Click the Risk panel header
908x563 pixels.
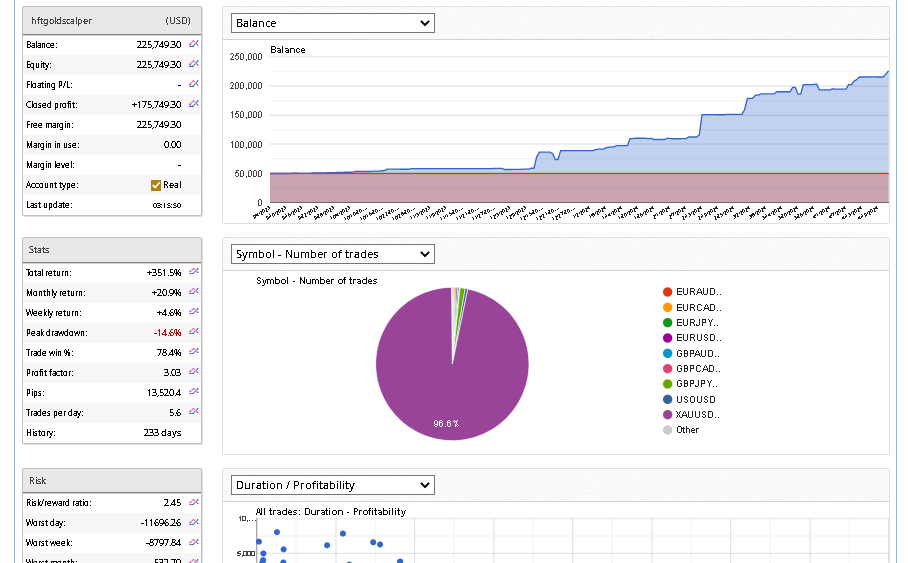click(112, 480)
